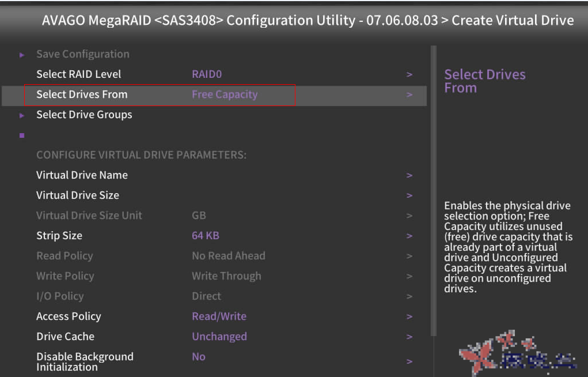The width and height of the screenshot is (588, 377).
Task: Open the GB size unit dropdown
Action: tap(199, 215)
